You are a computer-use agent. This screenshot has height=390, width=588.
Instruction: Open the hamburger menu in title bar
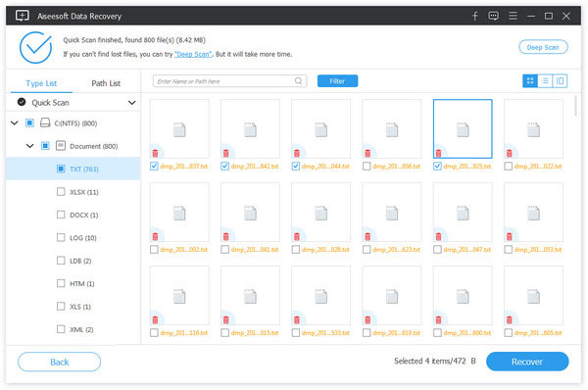click(513, 16)
